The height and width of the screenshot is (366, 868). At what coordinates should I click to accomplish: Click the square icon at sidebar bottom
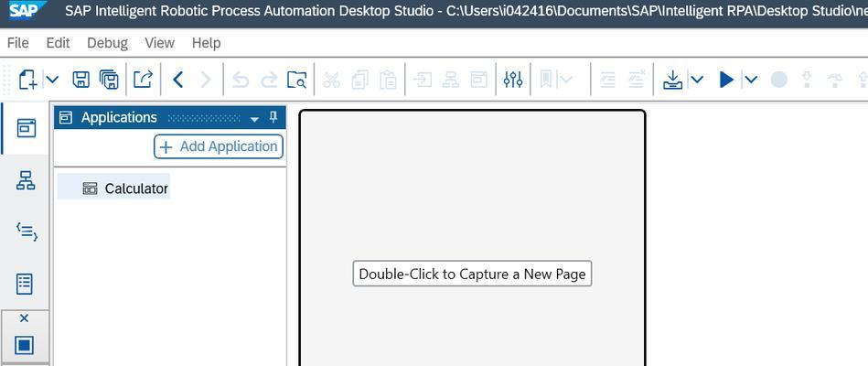(25, 345)
